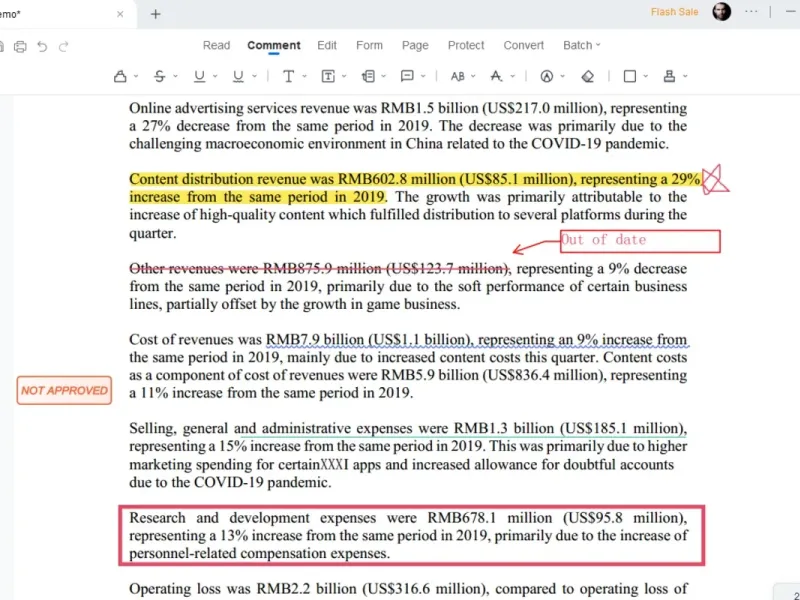Click the highlighted Content distribution revenue text
Viewport: 800px width, 600px height.
[x=415, y=188]
